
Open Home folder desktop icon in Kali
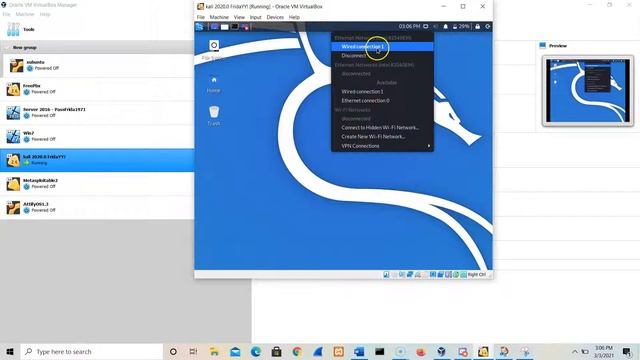pyautogui.click(x=213, y=84)
